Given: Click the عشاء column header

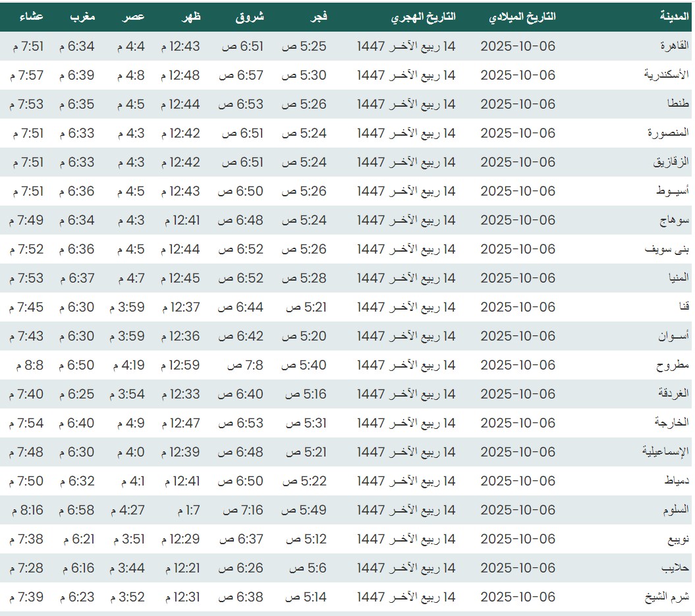Looking at the screenshot, I should tap(28, 17).
